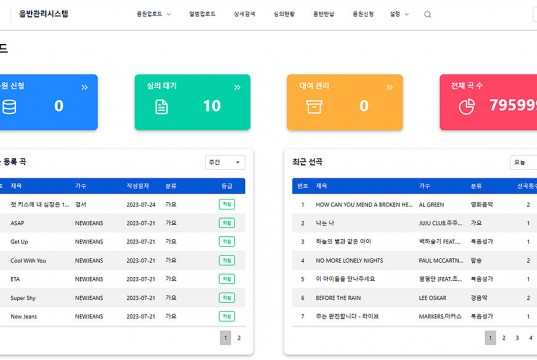Screen dimensions: 537x360
Task: Open blue card double-chevron arrow
Action: tap(84, 87)
